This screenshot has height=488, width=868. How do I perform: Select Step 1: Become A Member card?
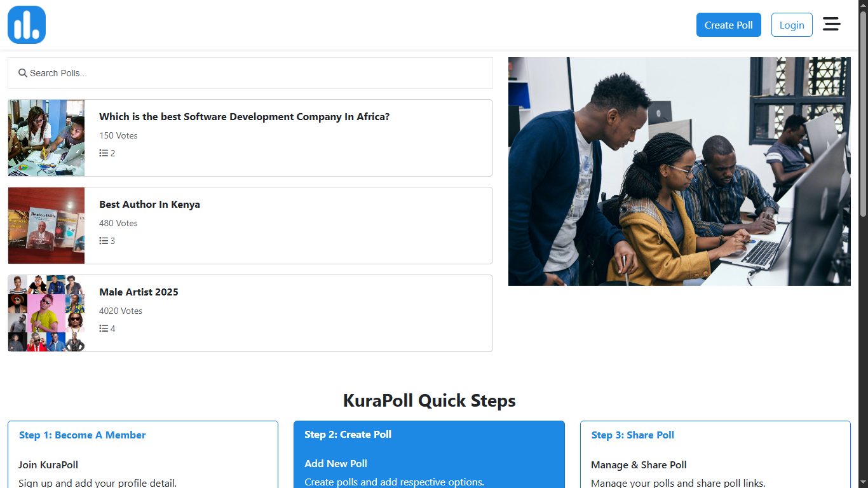(x=143, y=454)
